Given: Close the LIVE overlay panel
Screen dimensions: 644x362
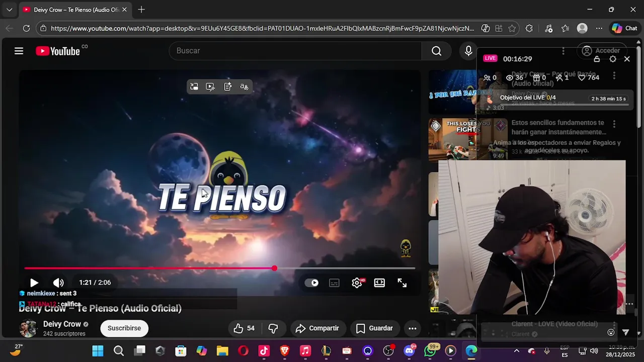Looking at the screenshot, I should (627, 59).
